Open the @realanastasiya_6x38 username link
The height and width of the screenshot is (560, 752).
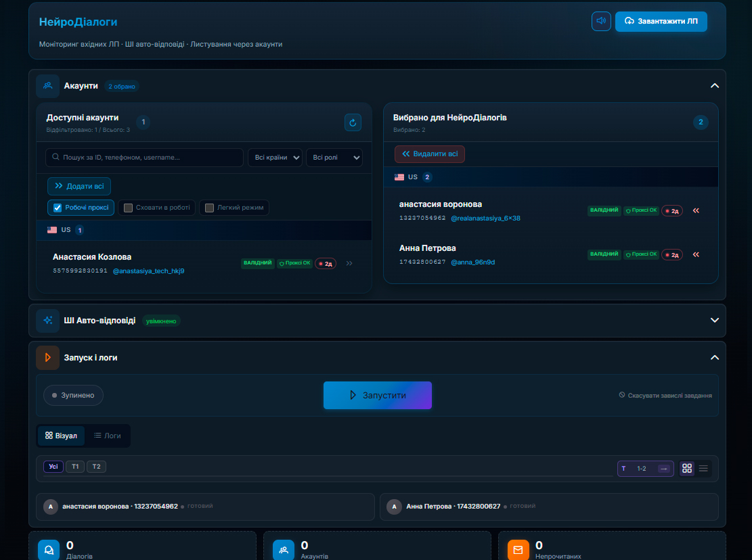coord(486,218)
